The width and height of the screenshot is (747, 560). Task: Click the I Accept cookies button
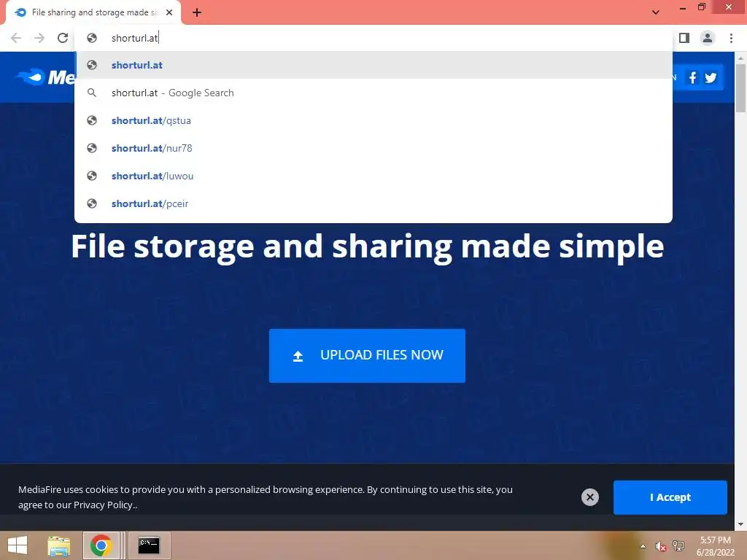click(670, 497)
